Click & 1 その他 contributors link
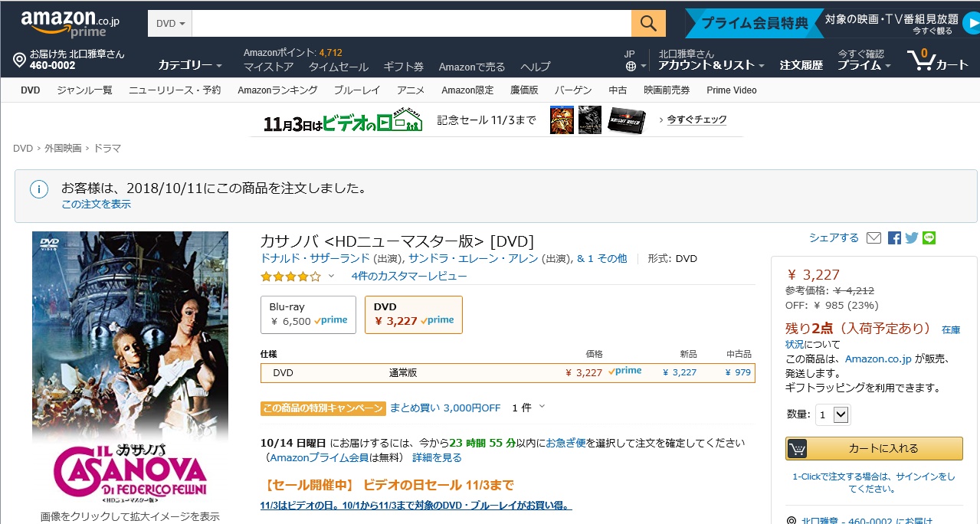This screenshot has height=524, width=980. click(601, 258)
